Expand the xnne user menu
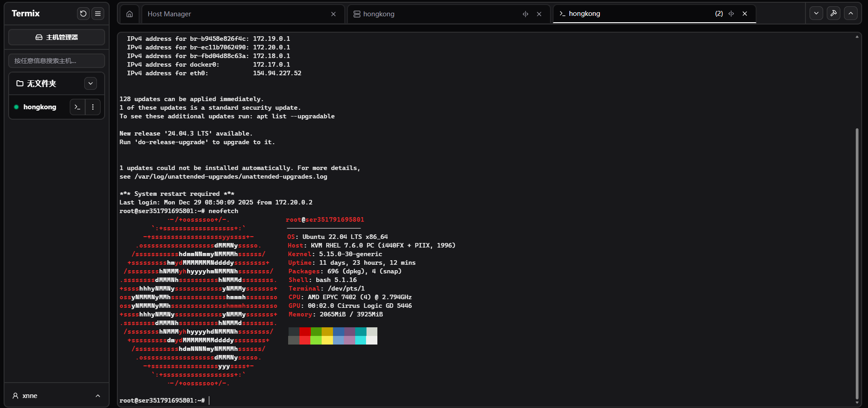Screen dimensions: 868x408 (x=97, y=396)
